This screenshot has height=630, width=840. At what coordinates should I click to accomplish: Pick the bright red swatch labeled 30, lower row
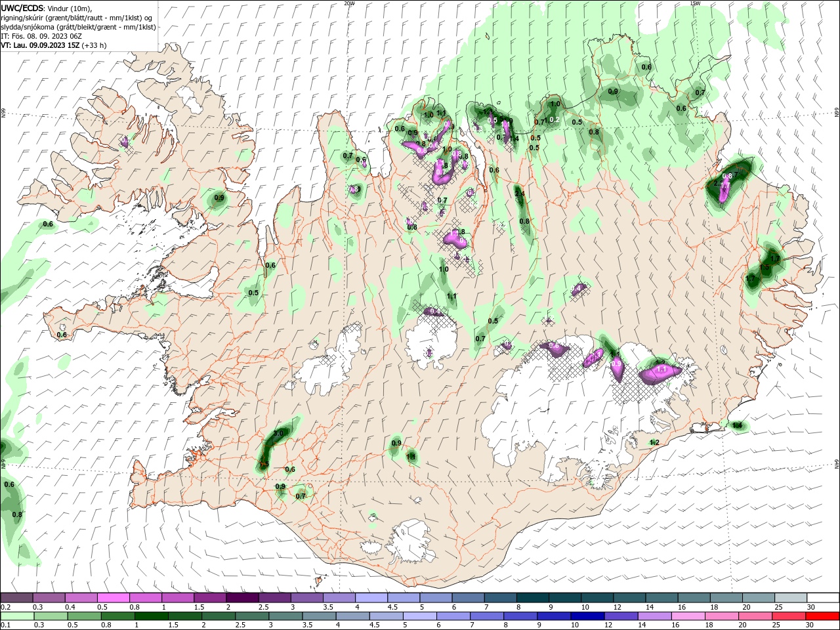(823, 616)
